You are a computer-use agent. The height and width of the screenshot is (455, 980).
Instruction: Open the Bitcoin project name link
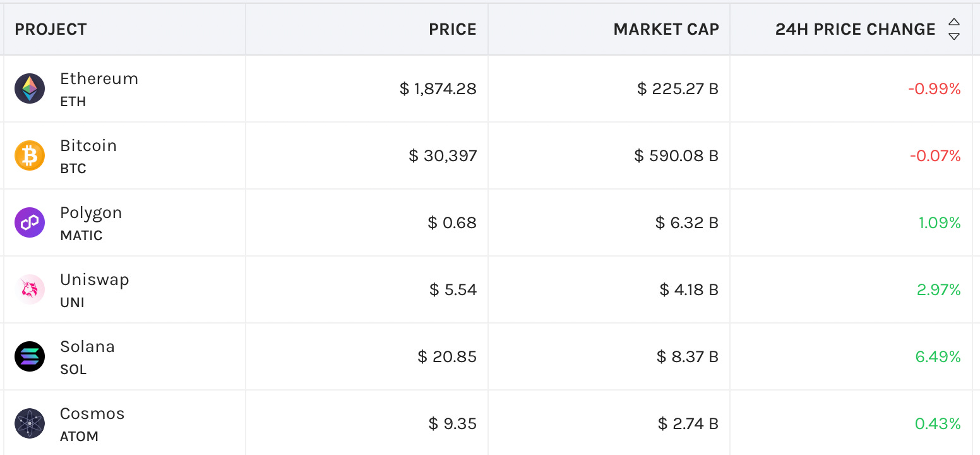tap(88, 146)
